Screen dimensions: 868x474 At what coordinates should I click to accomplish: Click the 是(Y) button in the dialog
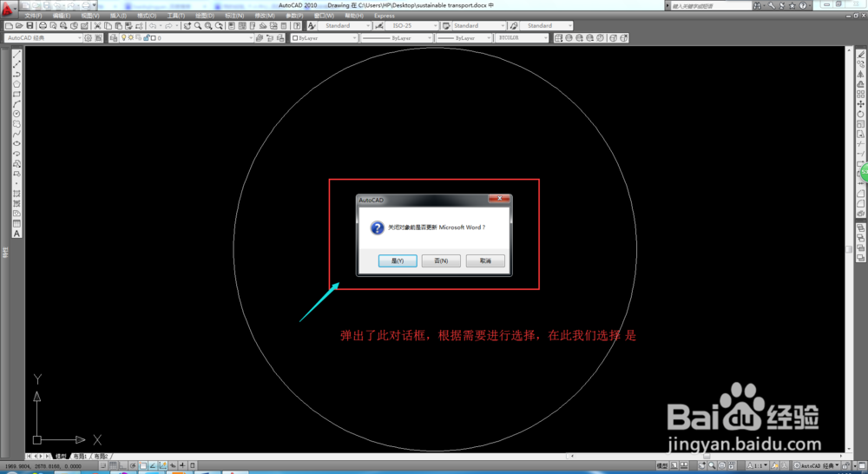(x=398, y=260)
